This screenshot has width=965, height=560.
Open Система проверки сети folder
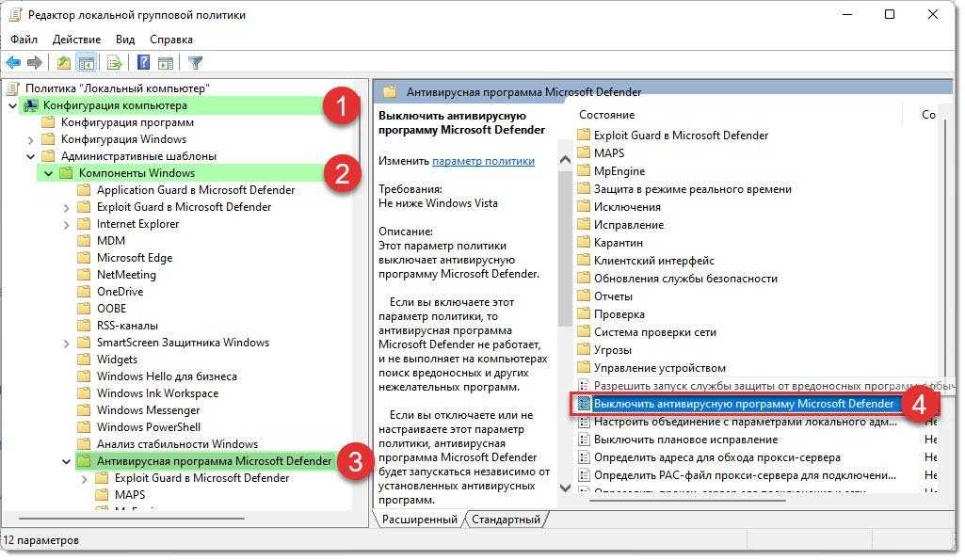pyautogui.click(x=655, y=331)
